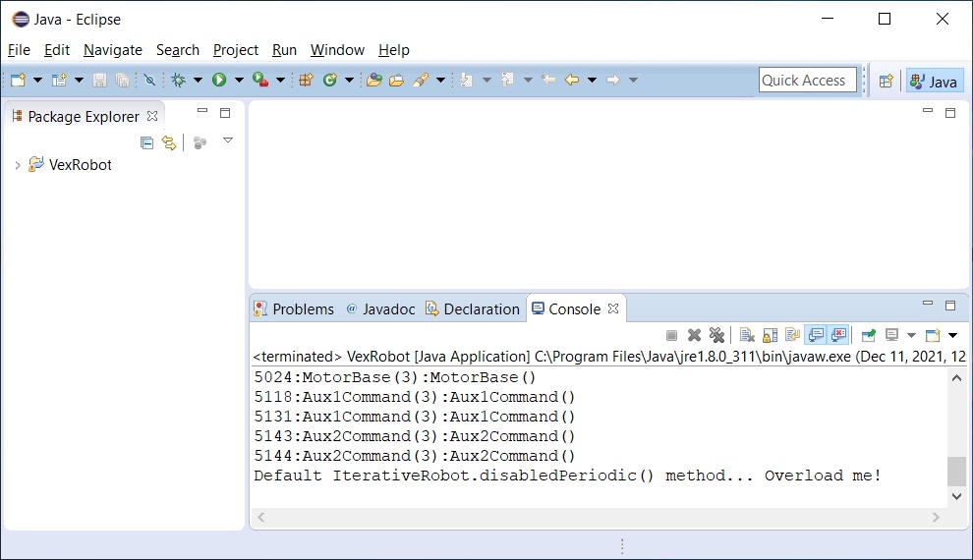This screenshot has height=560, width=973.
Task: Click the Display Selected Console icon
Action: [x=891, y=335]
